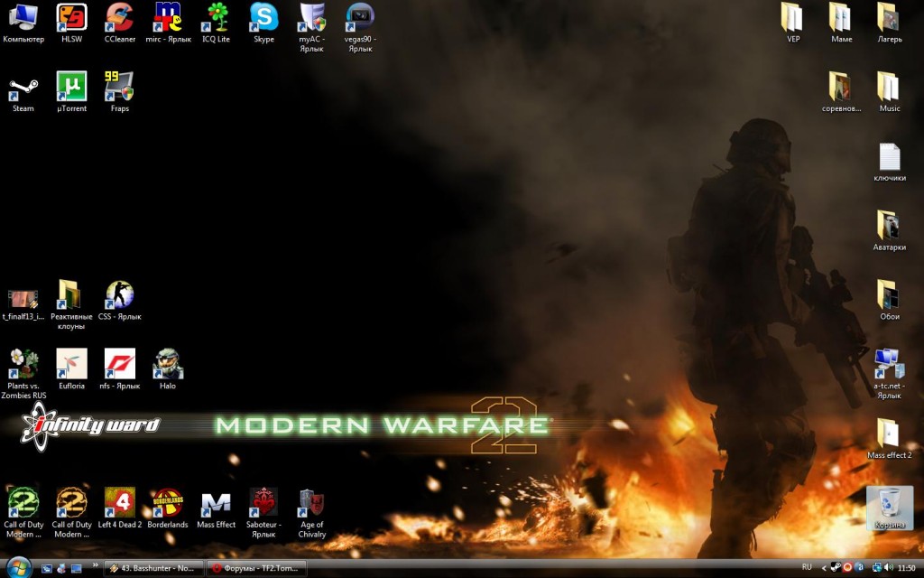
Task: Select the Skype desktop icon
Action: 263,18
